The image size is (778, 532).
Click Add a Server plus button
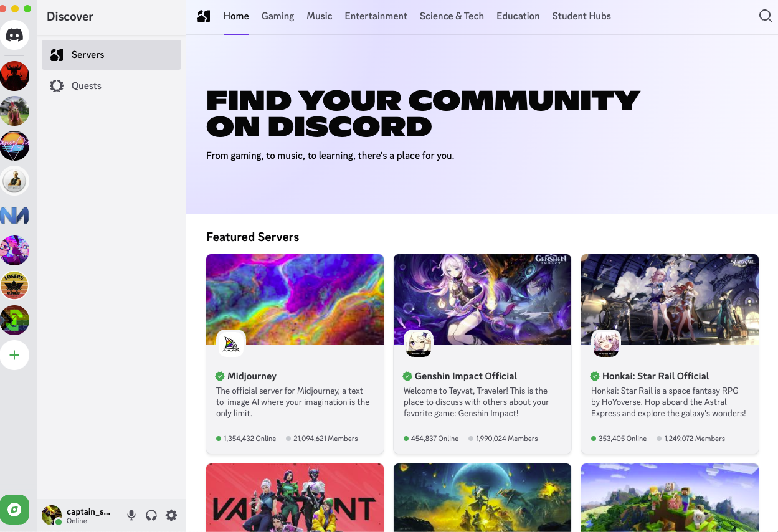tap(14, 355)
